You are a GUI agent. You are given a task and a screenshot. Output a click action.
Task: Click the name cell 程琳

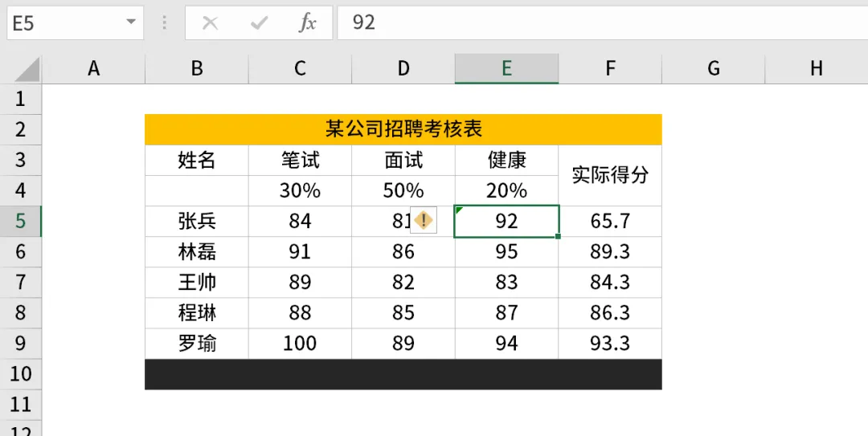click(x=197, y=313)
